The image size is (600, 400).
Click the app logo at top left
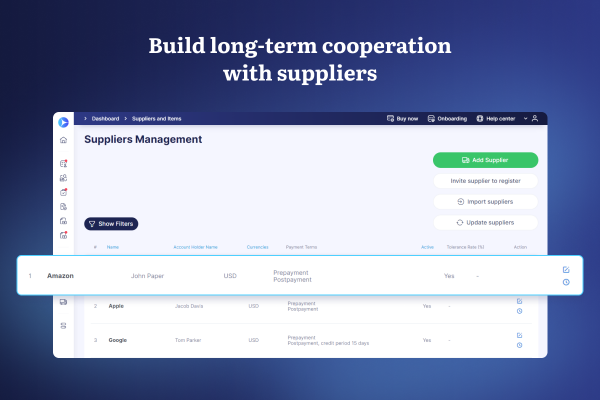[x=63, y=122]
